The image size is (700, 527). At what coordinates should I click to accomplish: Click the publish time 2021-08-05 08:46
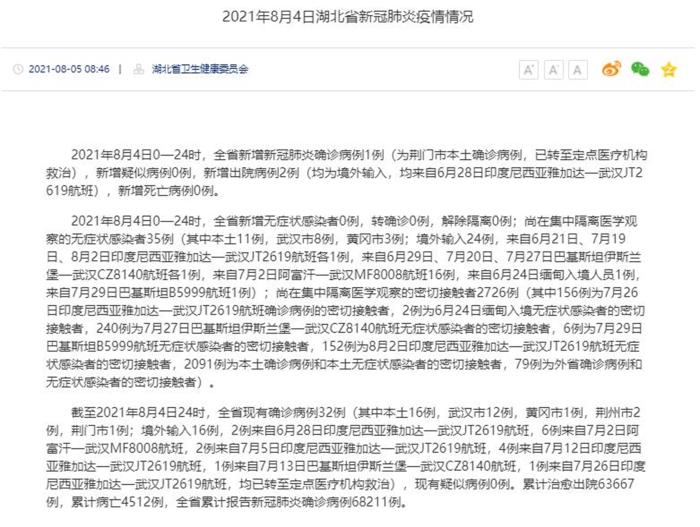click(69, 70)
